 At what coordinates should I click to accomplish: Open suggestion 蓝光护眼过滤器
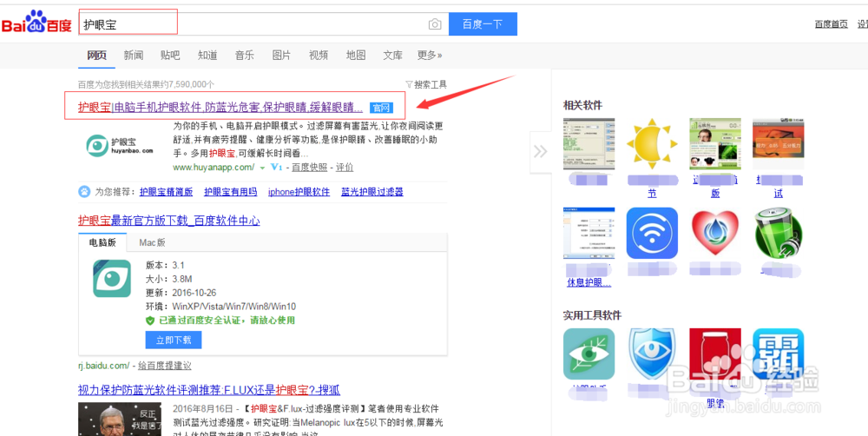(372, 192)
